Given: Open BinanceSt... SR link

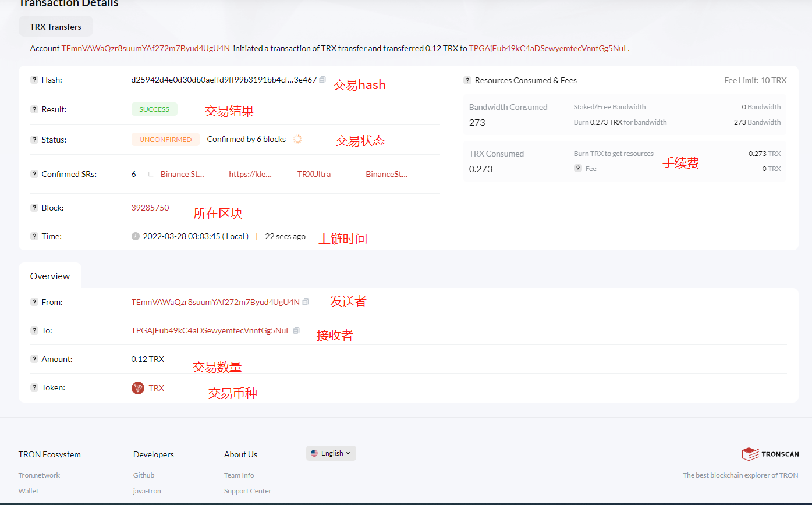Looking at the screenshot, I should (387, 174).
